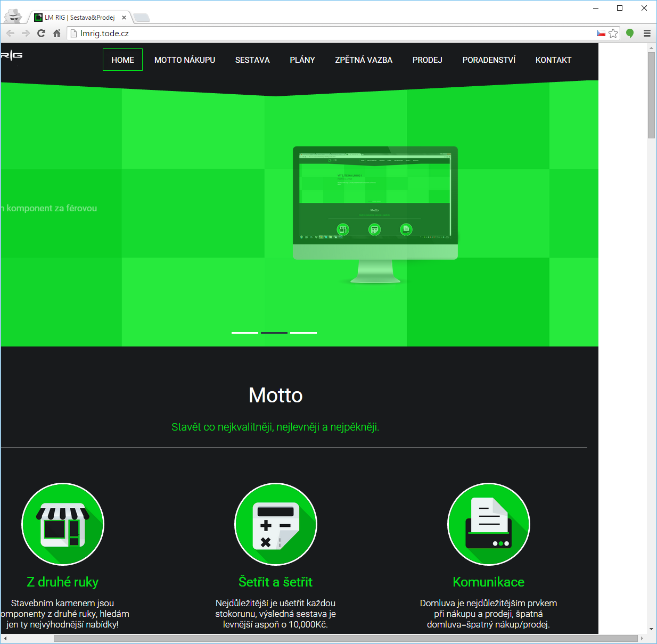Click the browser home icon
This screenshot has width=657, height=644.
pos(57,33)
